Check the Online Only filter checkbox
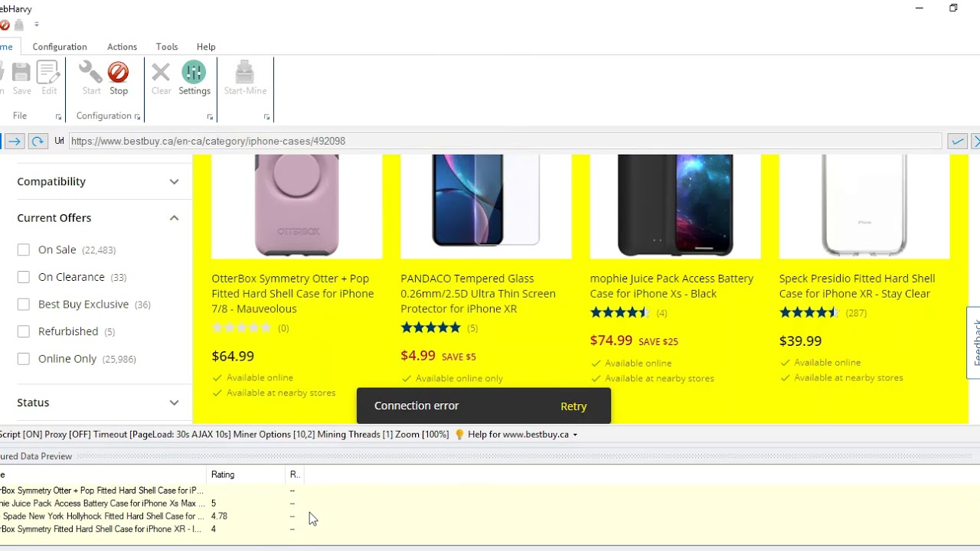Screen dimensions: 980x551 24,358
